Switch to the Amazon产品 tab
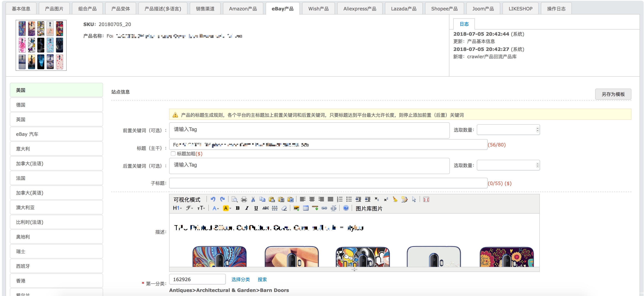Screen dimensions: 644x296 (x=243, y=9)
